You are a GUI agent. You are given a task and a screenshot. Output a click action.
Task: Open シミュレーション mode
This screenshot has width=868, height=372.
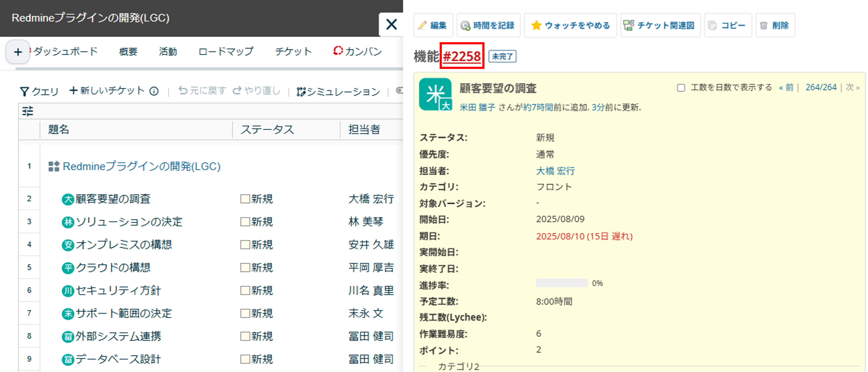point(338,91)
